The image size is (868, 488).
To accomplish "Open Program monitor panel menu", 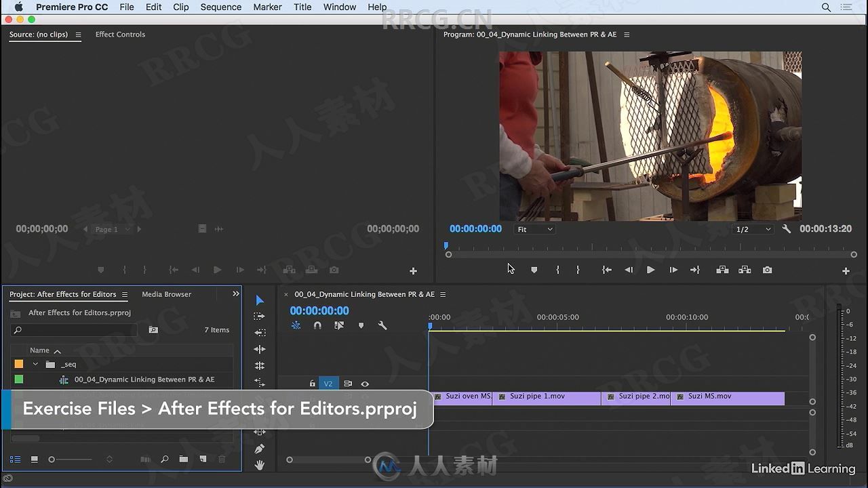I will [627, 35].
